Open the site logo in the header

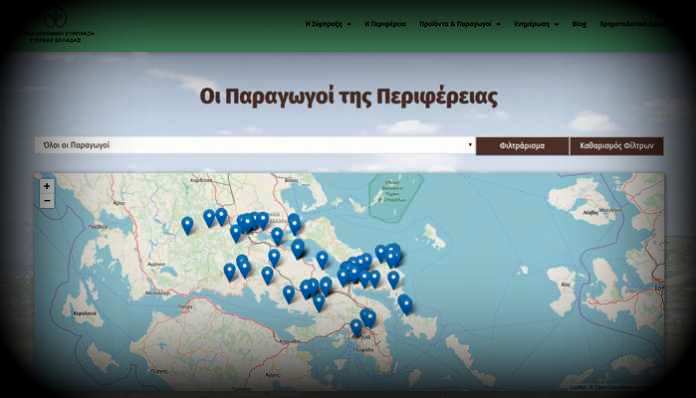tap(58, 26)
